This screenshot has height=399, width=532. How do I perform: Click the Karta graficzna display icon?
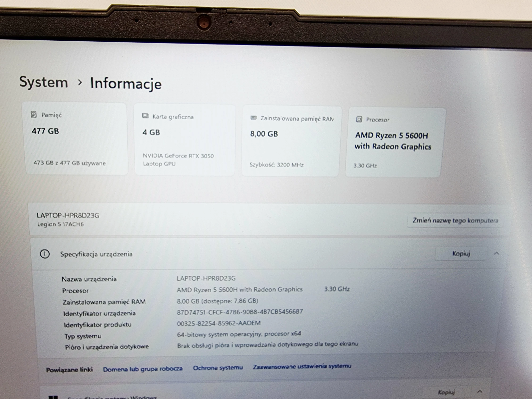coord(145,116)
